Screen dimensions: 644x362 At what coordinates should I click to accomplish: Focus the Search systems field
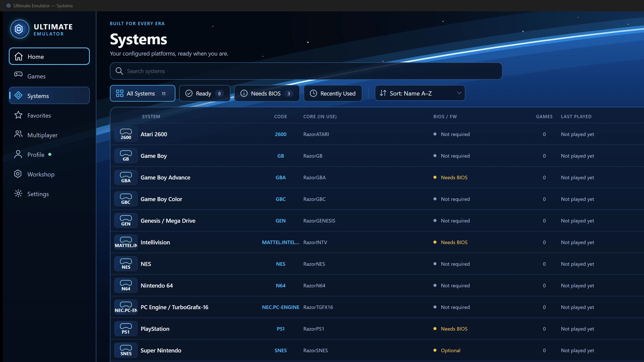pos(306,71)
